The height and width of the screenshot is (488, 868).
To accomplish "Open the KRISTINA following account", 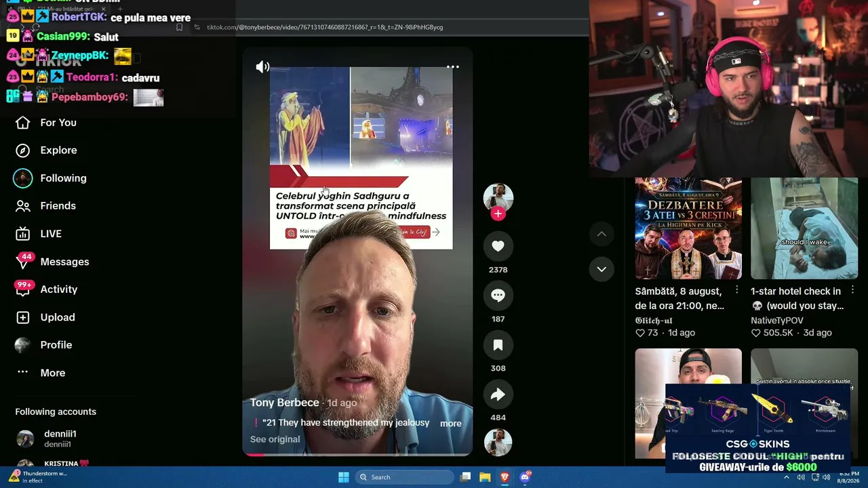I will tap(53, 464).
